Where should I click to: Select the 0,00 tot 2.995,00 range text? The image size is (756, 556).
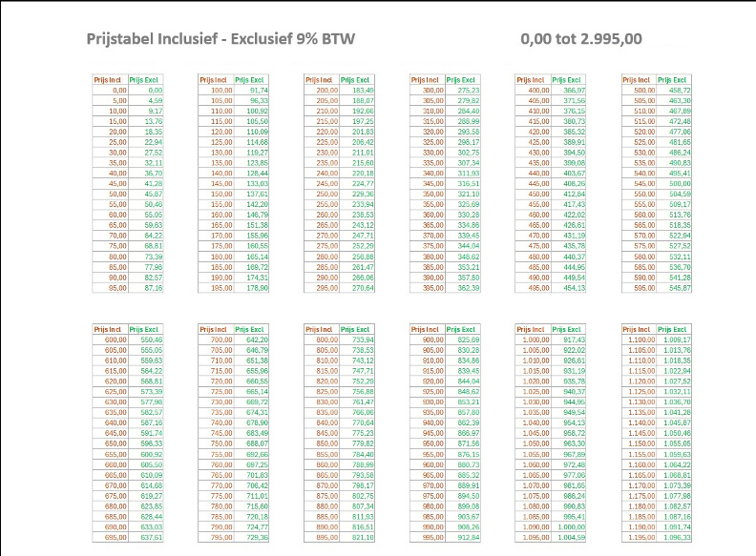point(581,39)
